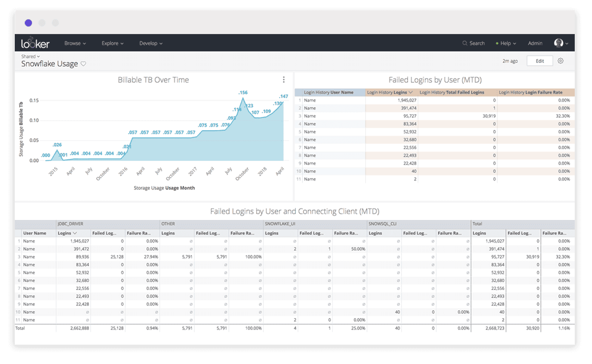Expand the Browse menu
The width and height of the screenshot is (592, 364).
75,43
